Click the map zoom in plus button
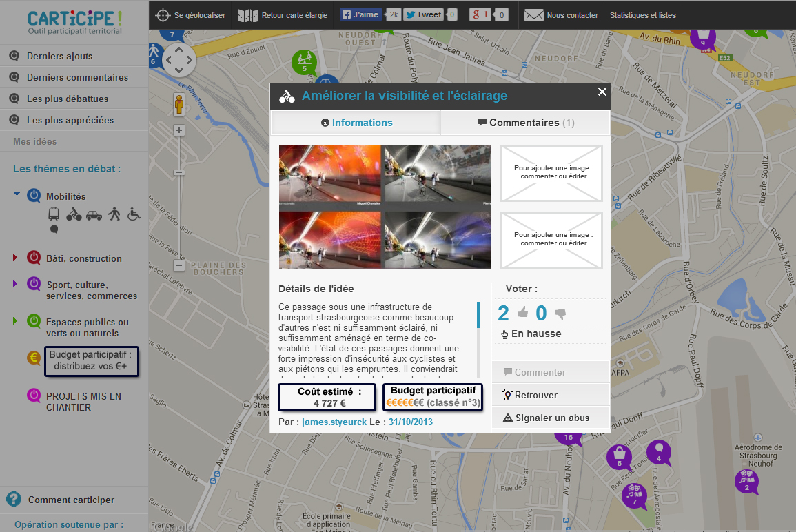Viewport: 796px width, 532px height. click(179, 130)
